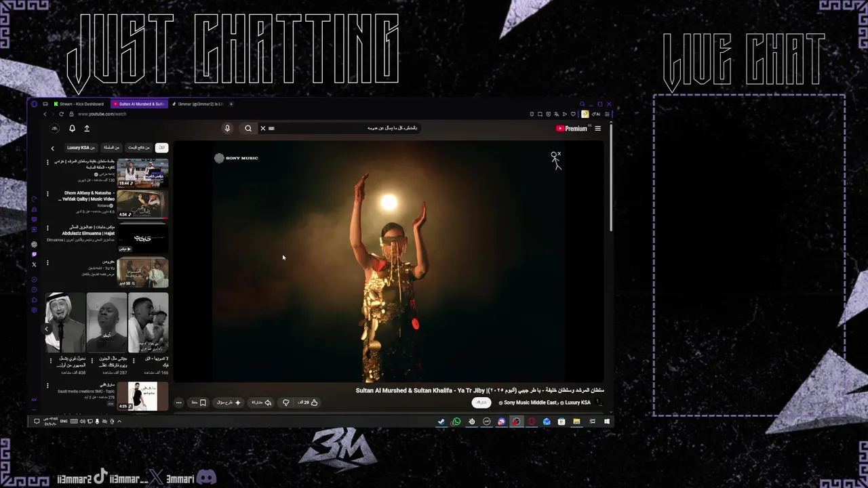Open options for the 287-views short

[x=92, y=361]
